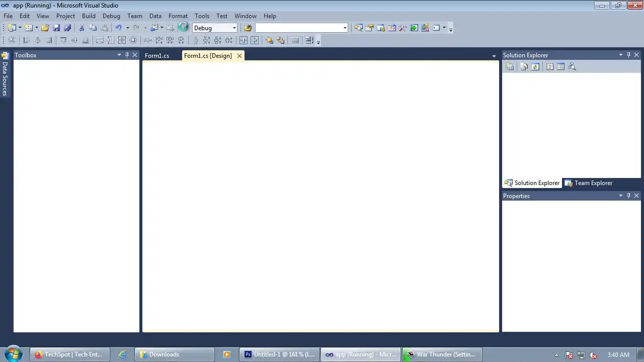Open the Properties window position dropdown

pos(621,196)
